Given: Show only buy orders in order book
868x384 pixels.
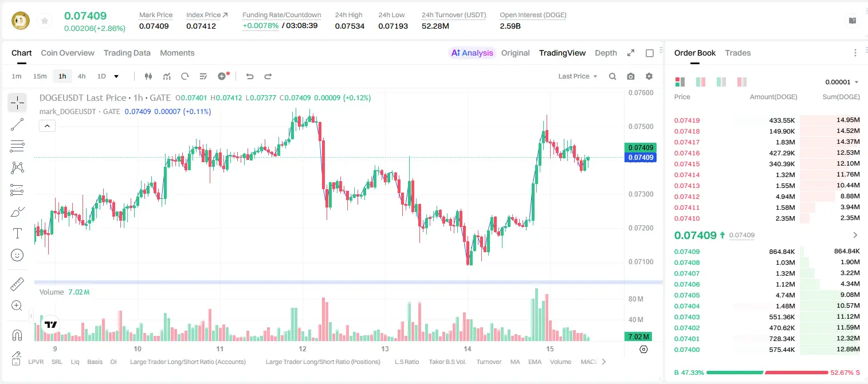Looking at the screenshot, I should coord(721,82).
